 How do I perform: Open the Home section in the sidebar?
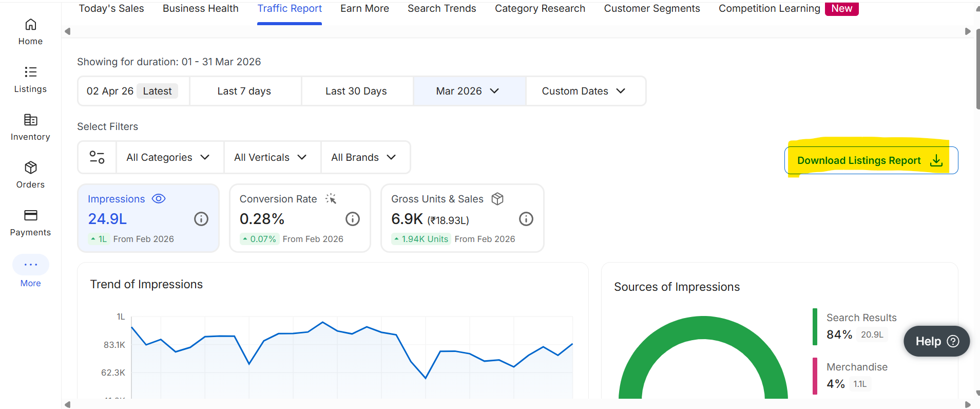(30, 32)
